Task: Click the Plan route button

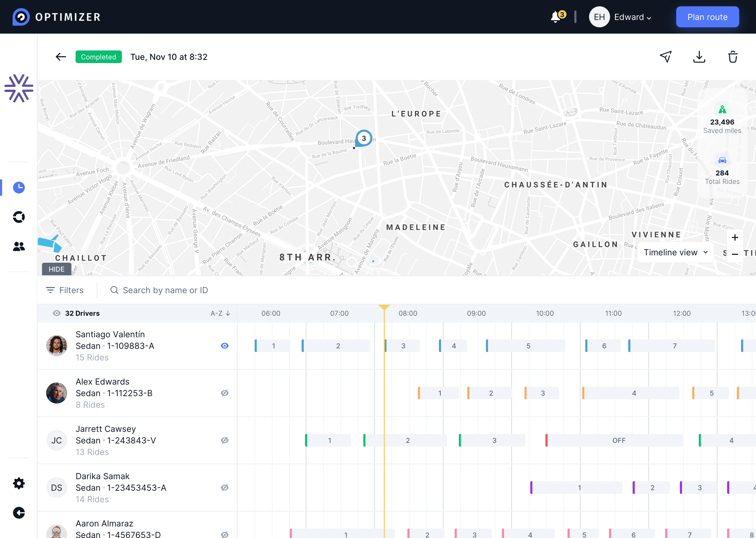Action: 707,17
